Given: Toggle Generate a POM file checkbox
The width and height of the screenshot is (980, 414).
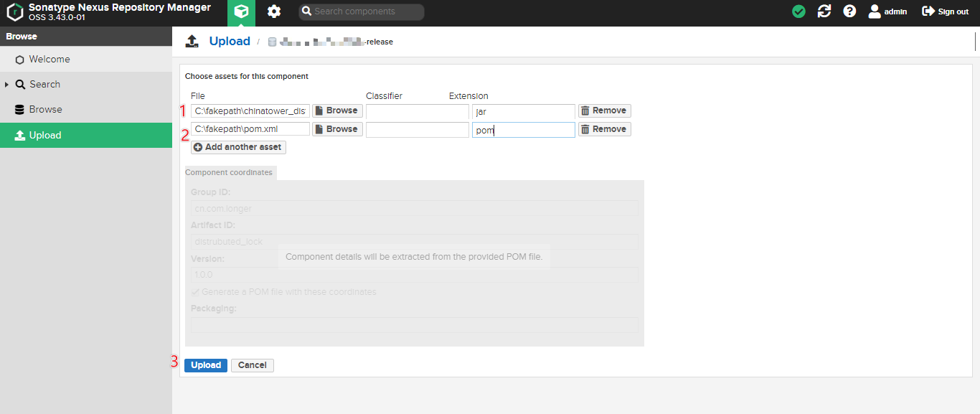Looking at the screenshot, I should (195, 292).
